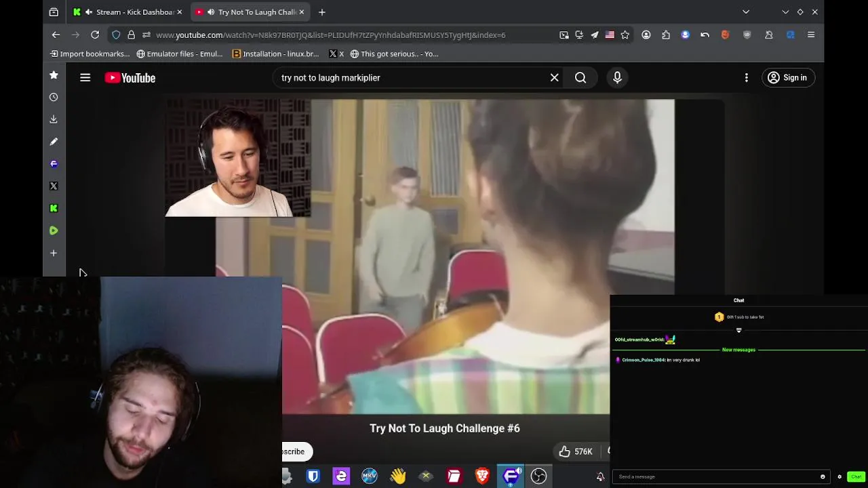Add a new sidebar web panel
This screenshot has width=868, height=488.
(54, 253)
